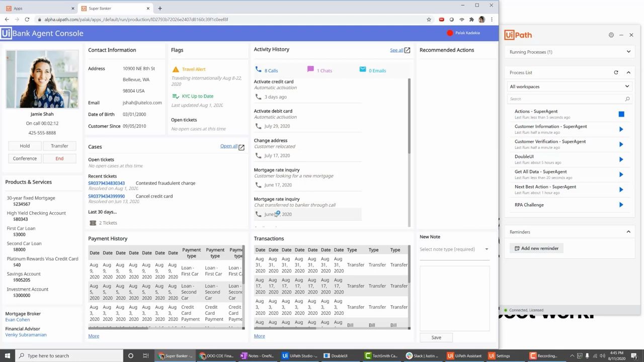Click the Payment History horizontal scrollbar
Image resolution: width=644 pixels, height=362 pixels.
pos(118,328)
